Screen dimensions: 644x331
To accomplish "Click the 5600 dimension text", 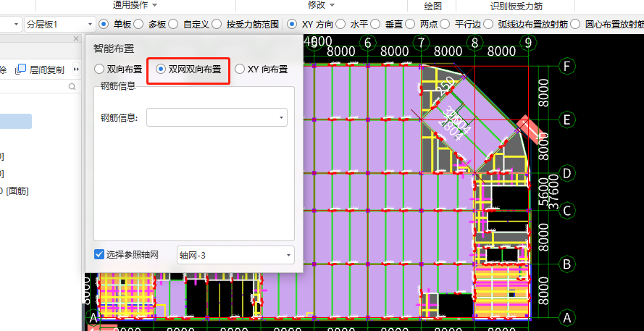I will tap(543, 191).
